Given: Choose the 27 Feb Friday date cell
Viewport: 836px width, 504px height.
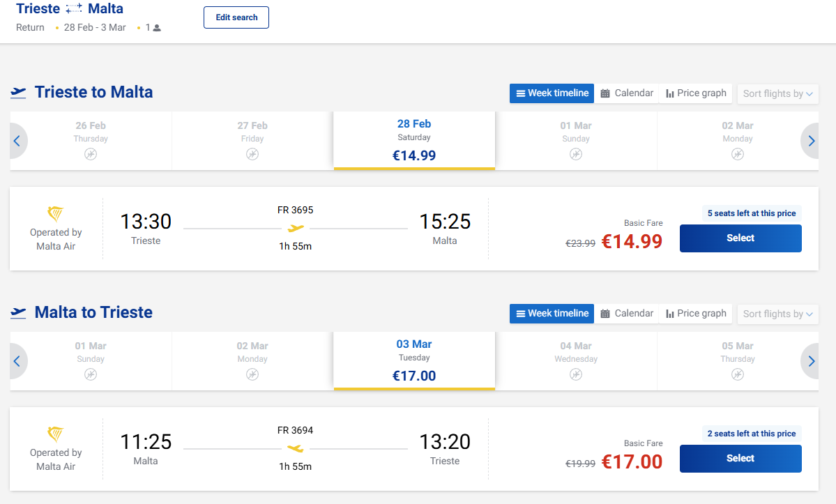Looking at the screenshot, I should [x=252, y=140].
